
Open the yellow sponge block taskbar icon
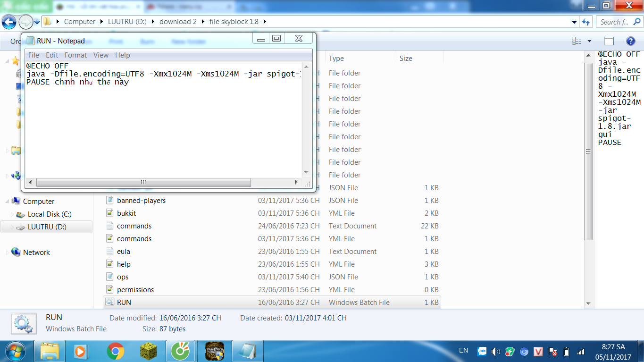[x=148, y=351]
